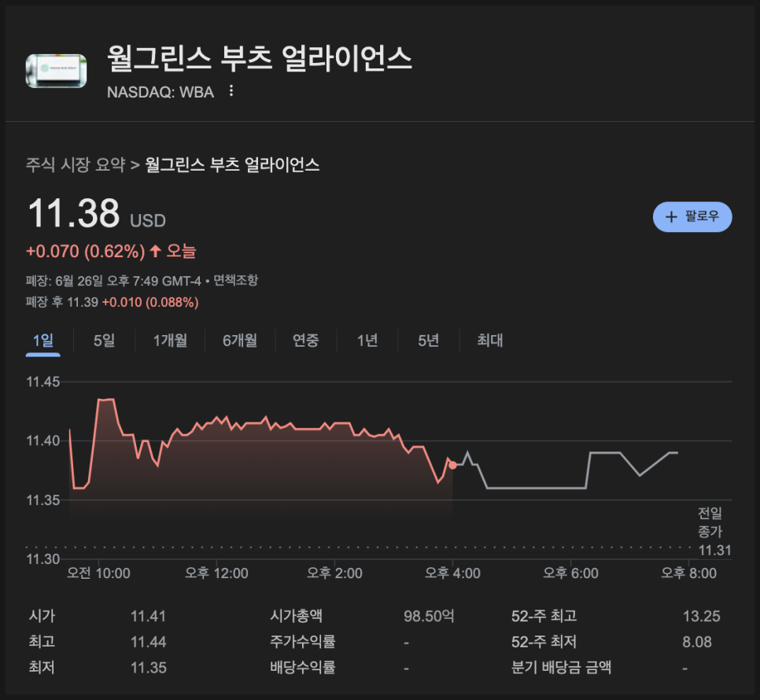This screenshot has height=700, width=760.
Task: Click the company logo thumbnail
Action: 56,71
